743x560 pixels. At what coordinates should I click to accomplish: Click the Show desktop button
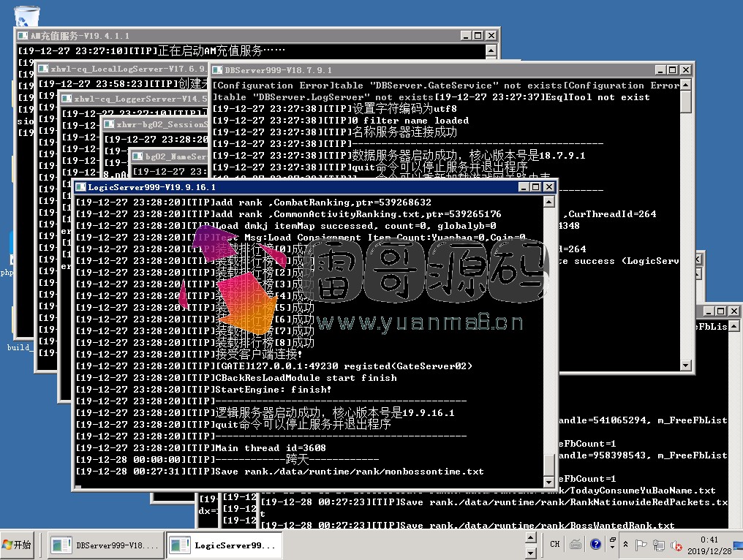pos(739,545)
